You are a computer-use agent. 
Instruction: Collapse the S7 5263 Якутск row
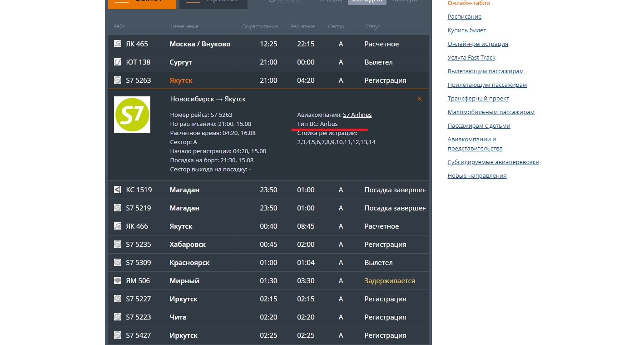click(268, 80)
